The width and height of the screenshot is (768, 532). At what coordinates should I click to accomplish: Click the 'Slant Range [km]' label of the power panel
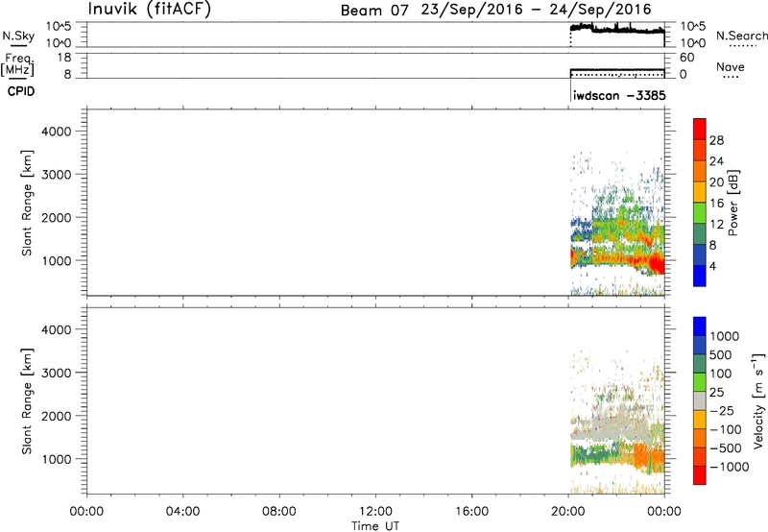pyautogui.click(x=27, y=203)
